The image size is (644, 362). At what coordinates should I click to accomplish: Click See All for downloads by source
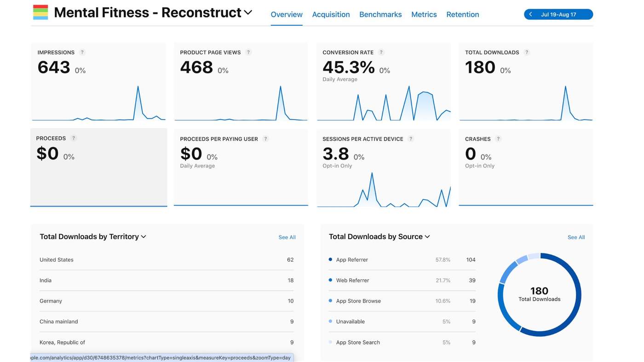(576, 237)
